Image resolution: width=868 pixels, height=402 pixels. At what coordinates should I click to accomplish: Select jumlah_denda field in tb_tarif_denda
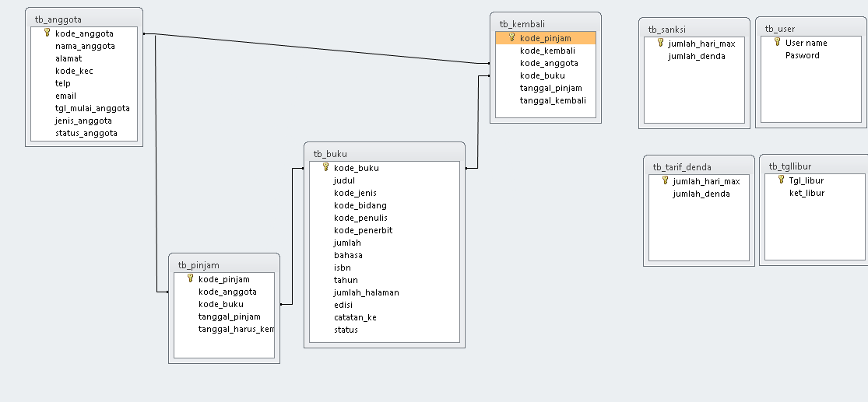(701, 194)
